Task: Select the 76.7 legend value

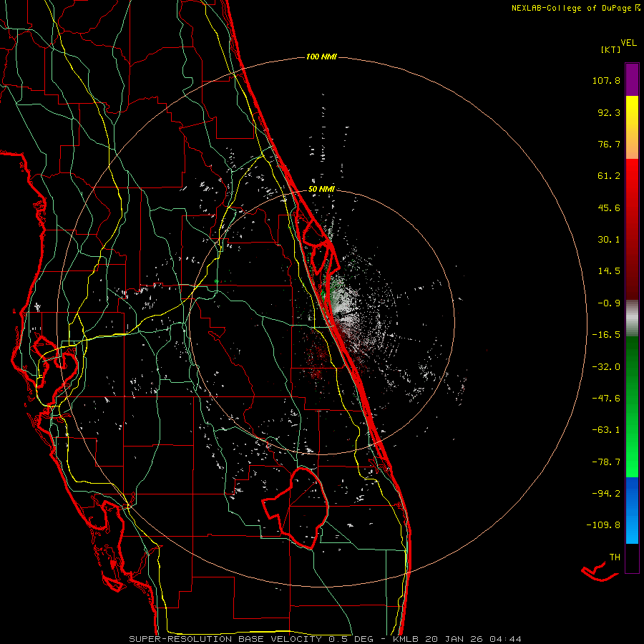Action: click(x=609, y=144)
